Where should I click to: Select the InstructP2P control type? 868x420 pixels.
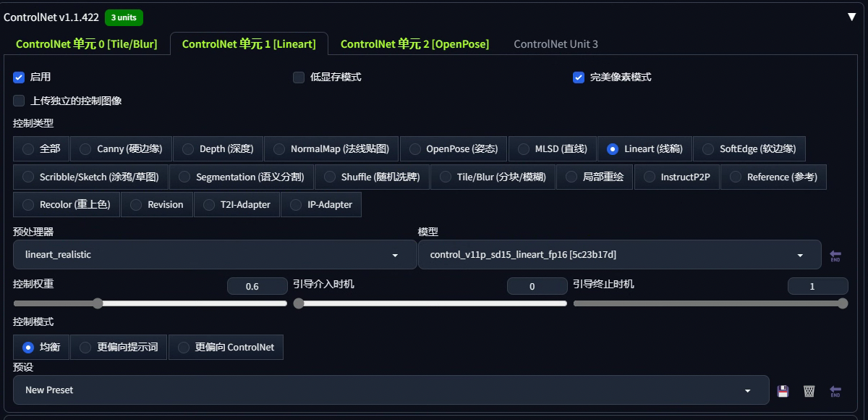(677, 177)
